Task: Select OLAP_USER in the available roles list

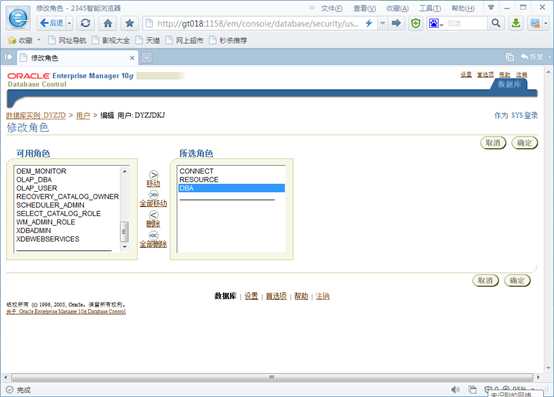Action: [37, 188]
